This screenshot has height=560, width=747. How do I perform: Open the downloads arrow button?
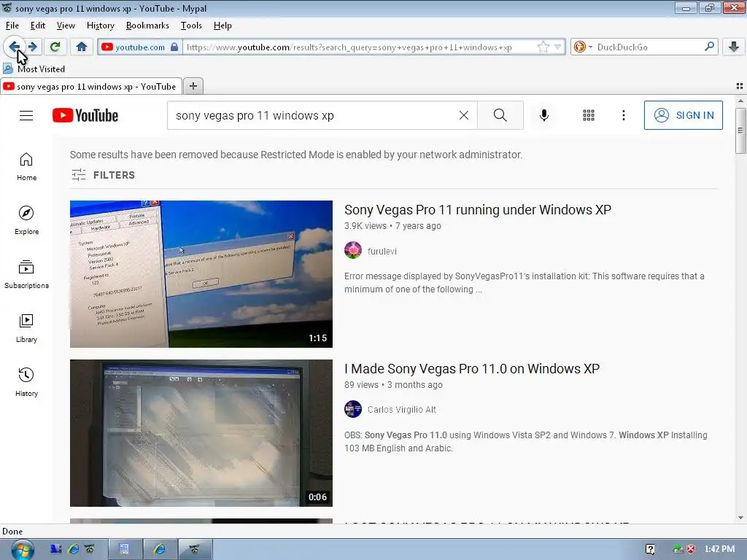point(734,47)
